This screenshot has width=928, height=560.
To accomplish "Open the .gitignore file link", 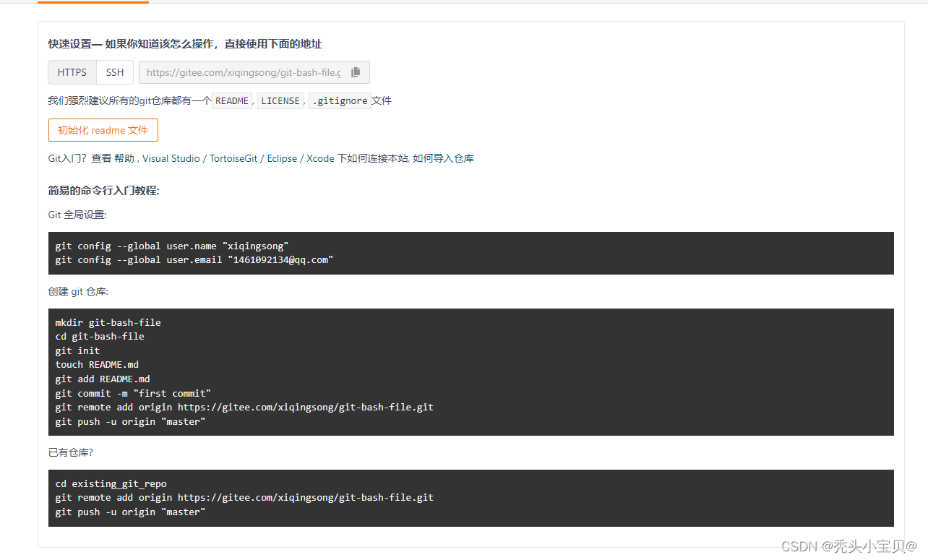I will coord(340,100).
